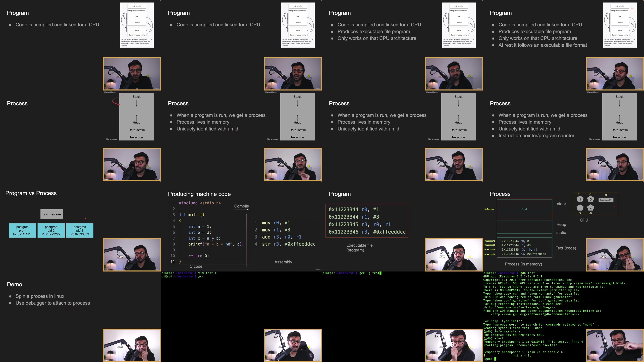This screenshot has width=644, height=362.
Task: Click the 'Process (in memory)' caption
Action: pos(523,264)
